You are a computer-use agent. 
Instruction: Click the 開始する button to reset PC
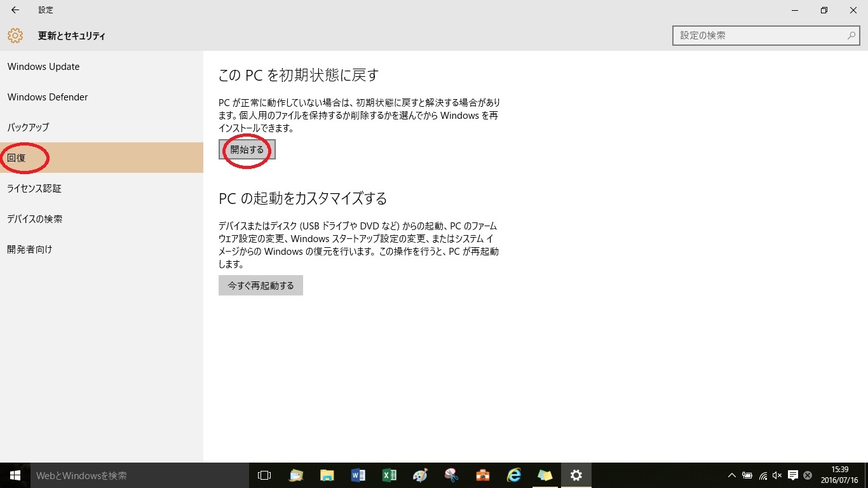pos(247,150)
